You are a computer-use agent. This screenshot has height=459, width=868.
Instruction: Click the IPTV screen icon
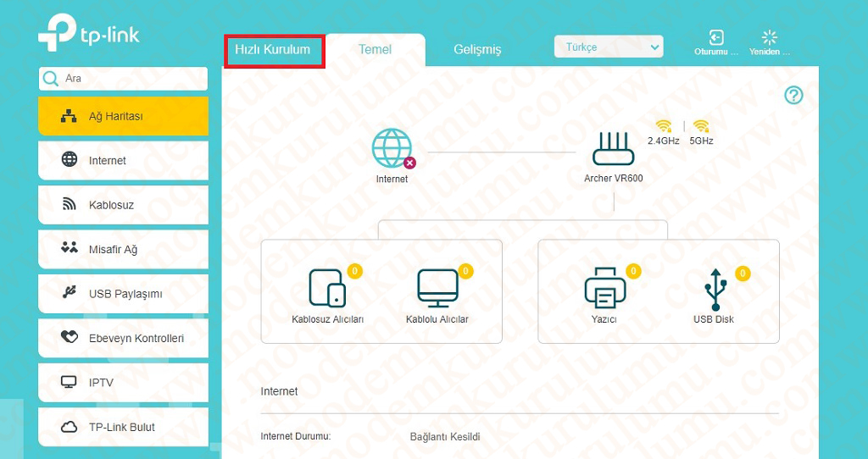point(69,382)
